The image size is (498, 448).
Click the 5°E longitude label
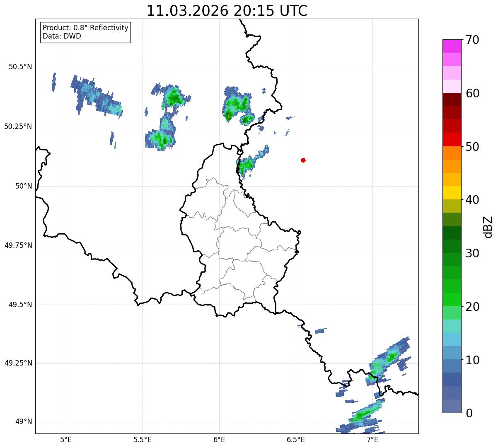tap(66, 439)
